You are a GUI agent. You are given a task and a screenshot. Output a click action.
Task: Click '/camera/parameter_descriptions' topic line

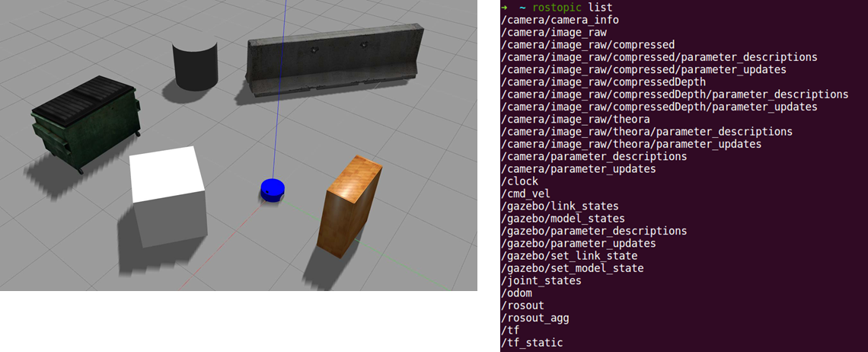coord(594,156)
